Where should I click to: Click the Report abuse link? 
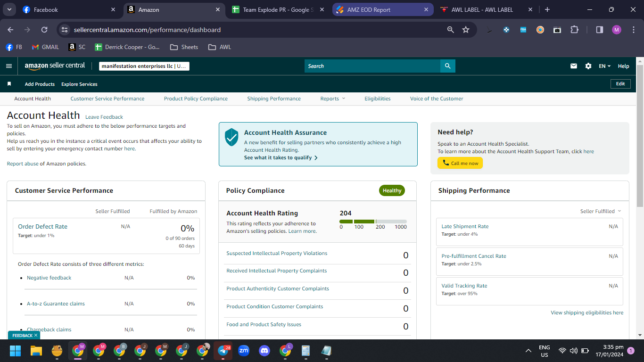23,164
